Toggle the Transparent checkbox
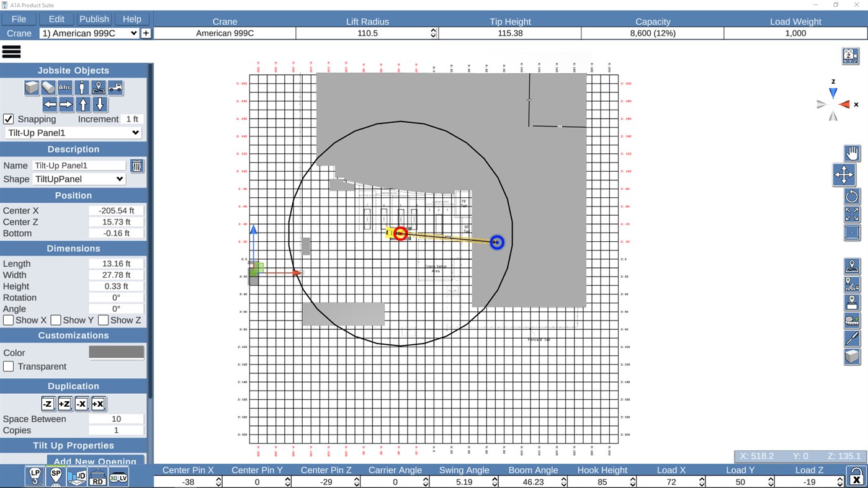Screen dimensions: 868x488 tap(8, 366)
